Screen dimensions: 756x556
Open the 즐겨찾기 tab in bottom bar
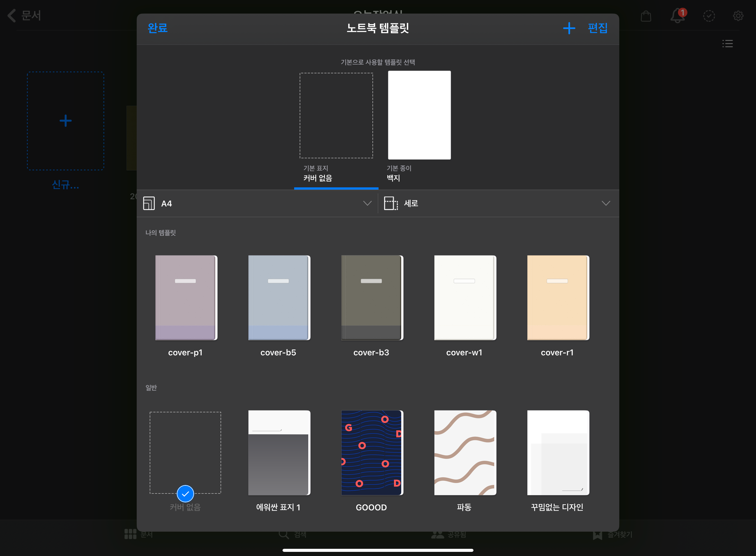[x=612, y=534]
